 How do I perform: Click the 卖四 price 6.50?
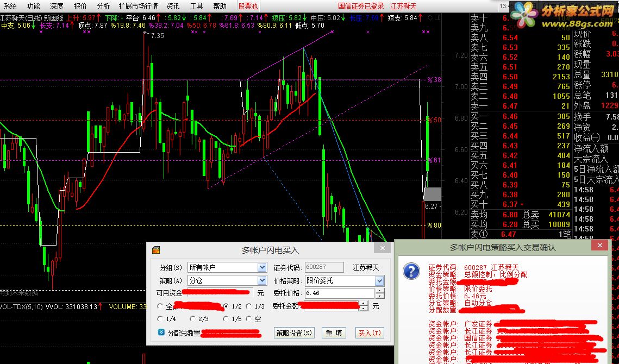pyautogui.click(x=510, y=77)
